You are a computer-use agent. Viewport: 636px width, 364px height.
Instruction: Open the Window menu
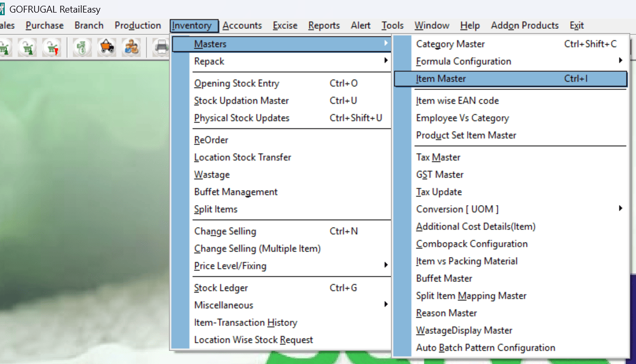point(432,25)
